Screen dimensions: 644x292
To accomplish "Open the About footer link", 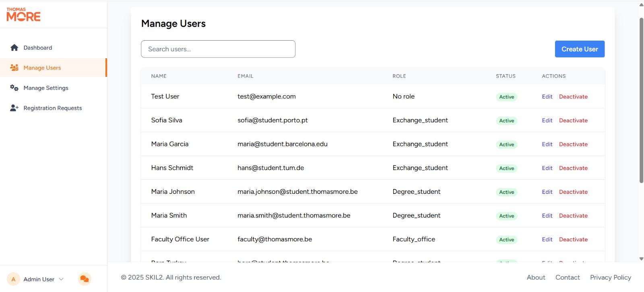I will pos(536,278).
